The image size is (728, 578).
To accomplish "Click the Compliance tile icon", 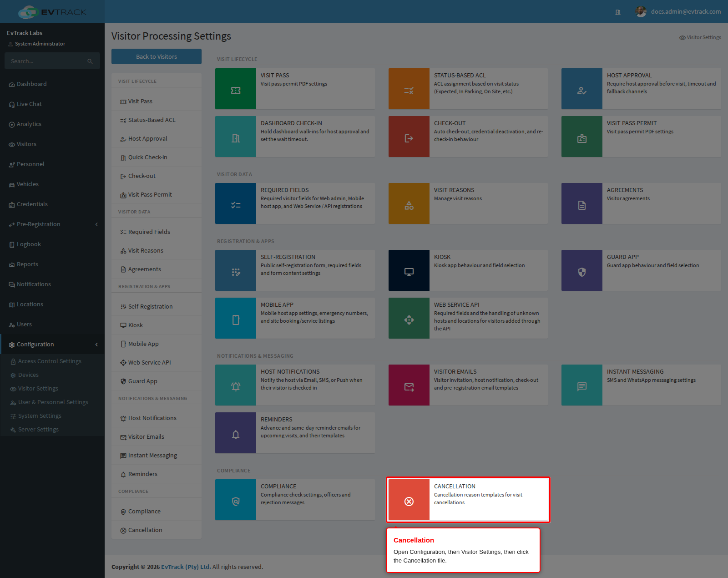I will [x=236, y=500].
